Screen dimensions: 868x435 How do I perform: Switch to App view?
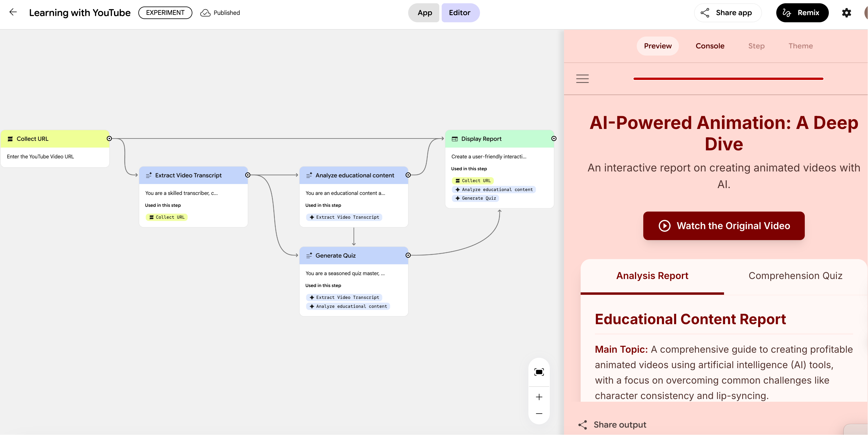(425, 13)
